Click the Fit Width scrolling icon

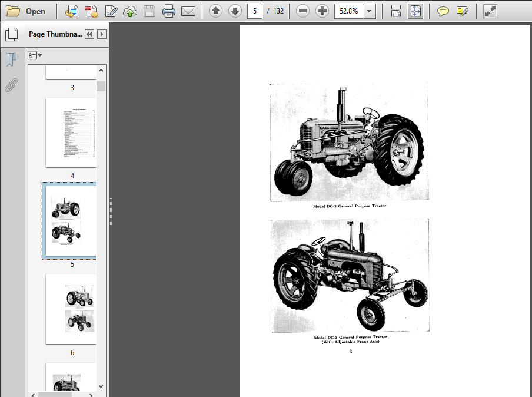coord(395,11)
